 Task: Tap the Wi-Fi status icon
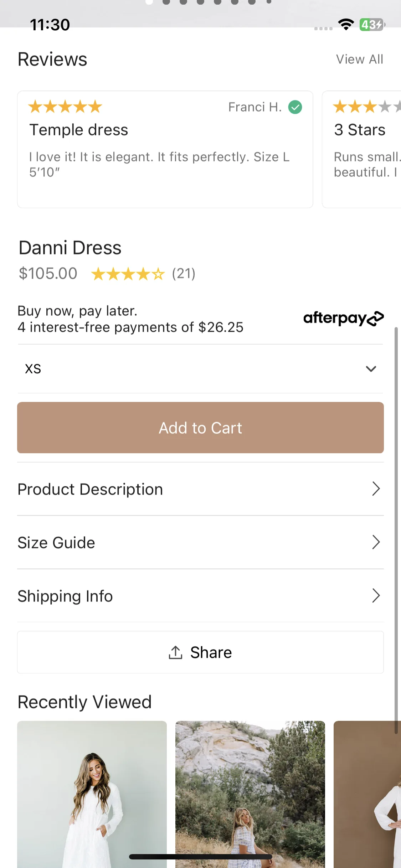coord(346,25)
